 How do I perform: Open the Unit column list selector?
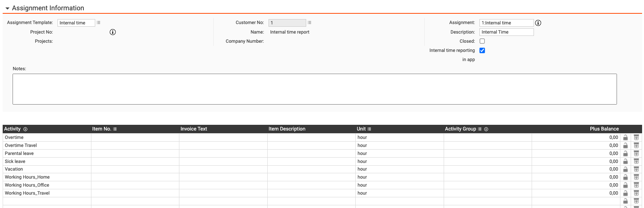click(369, 129)
